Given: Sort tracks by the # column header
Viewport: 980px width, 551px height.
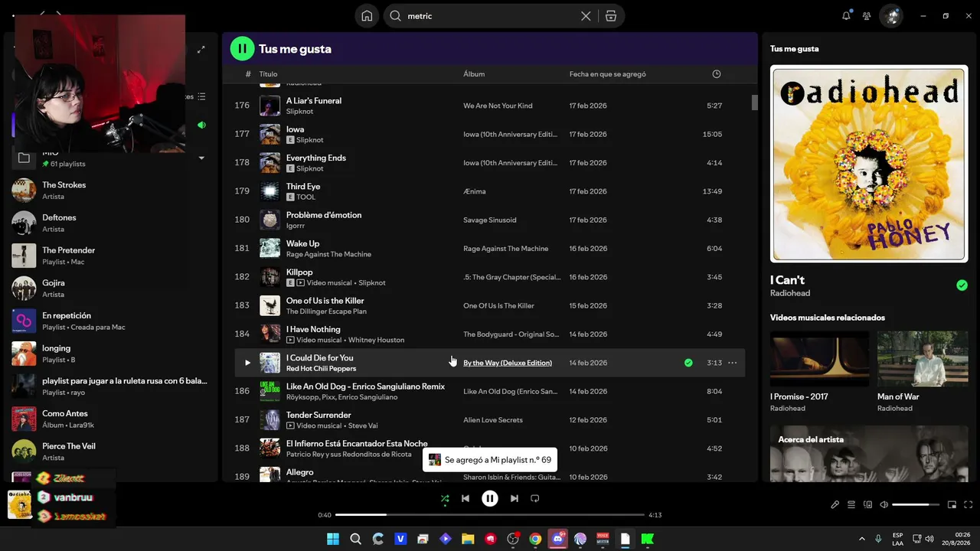Looking at the screenshot, I should [248, 74].
